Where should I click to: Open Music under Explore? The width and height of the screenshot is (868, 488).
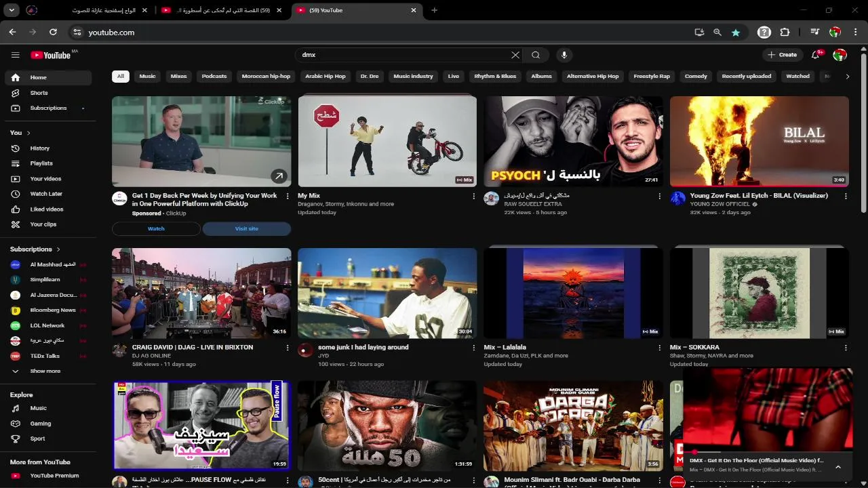[47, 408]
